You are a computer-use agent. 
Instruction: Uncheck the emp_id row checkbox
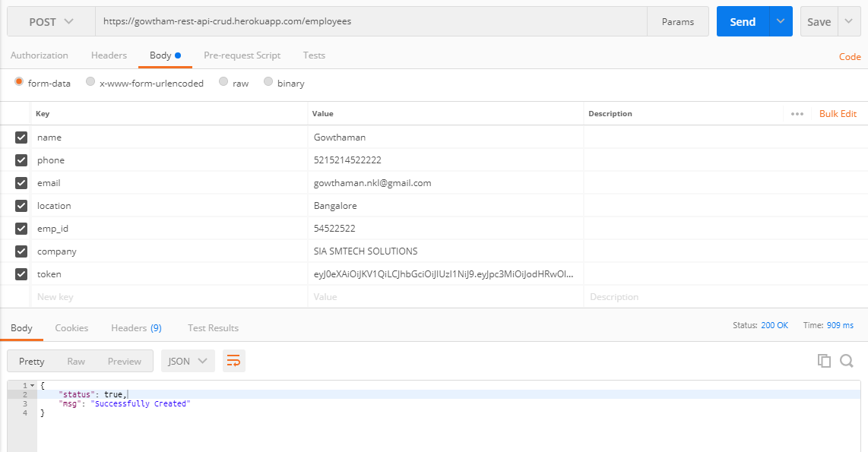pos(21,228)
